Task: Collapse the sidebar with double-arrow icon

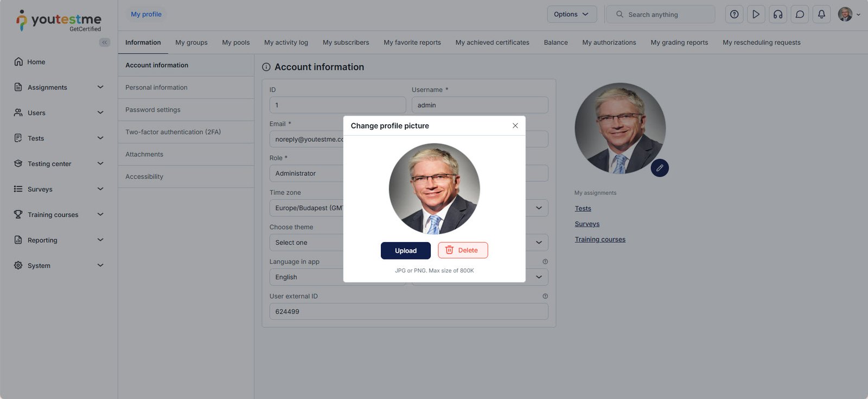Action: (104, 42)
